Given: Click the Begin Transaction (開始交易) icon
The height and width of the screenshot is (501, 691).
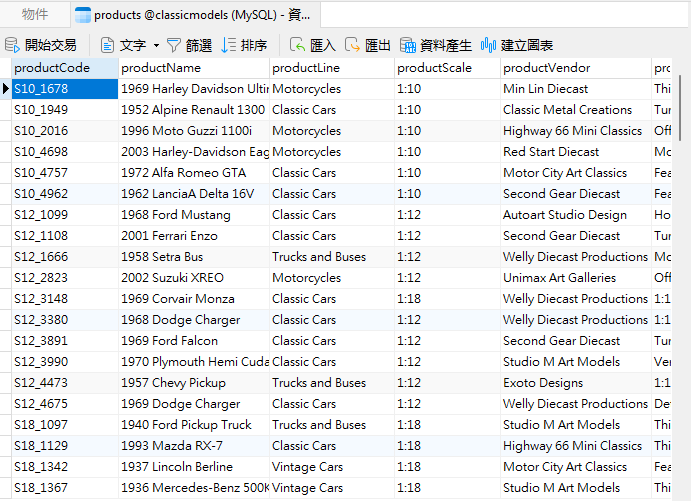Looking at the screenshot, I should (13, 45).
